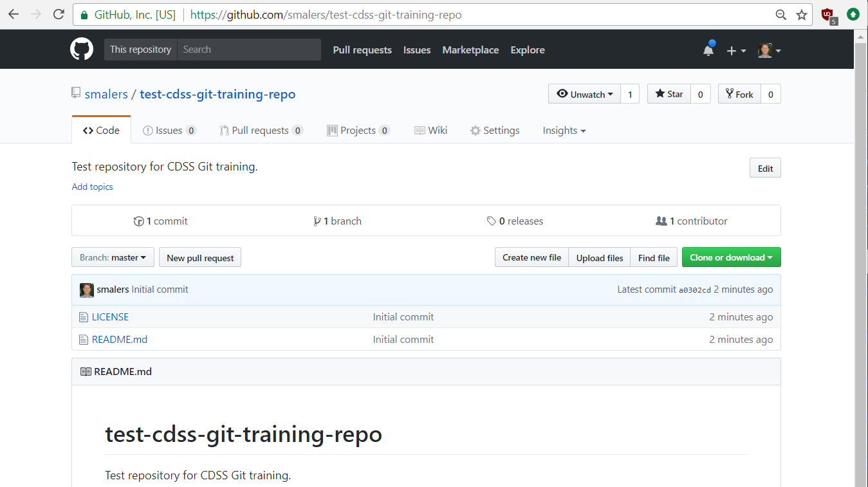Click the watchers count 1
The height and width of the screenshot is (487, 868).
pos(630,94)
